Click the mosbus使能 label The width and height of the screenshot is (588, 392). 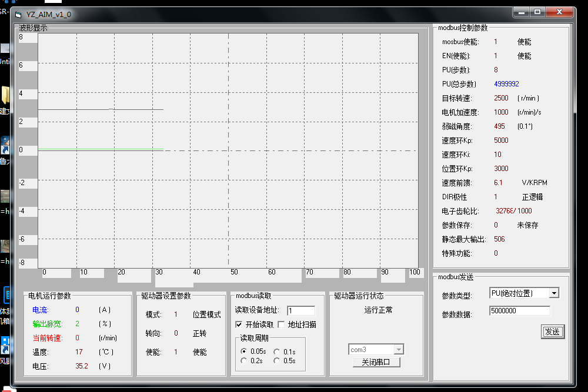460,42
